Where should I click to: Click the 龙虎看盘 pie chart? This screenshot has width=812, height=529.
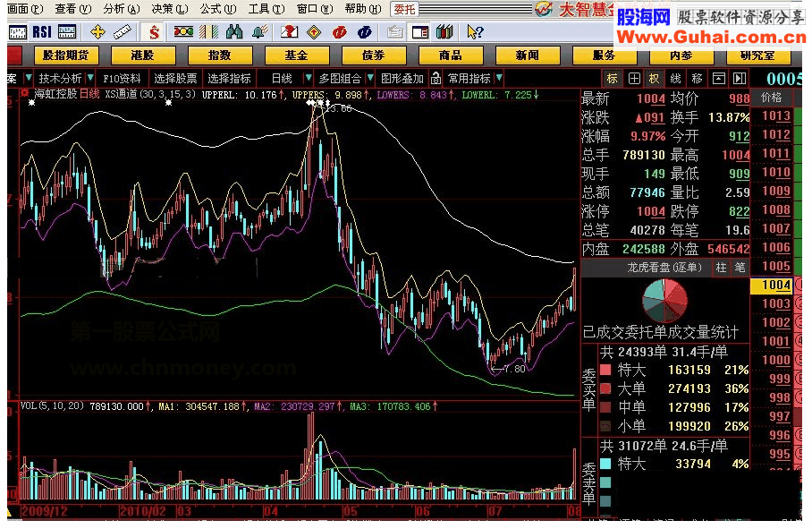[664, 301]
